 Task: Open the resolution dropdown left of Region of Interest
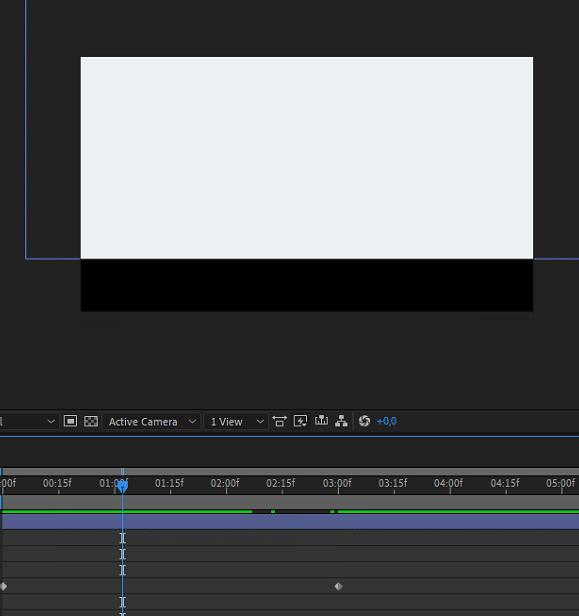28,422
